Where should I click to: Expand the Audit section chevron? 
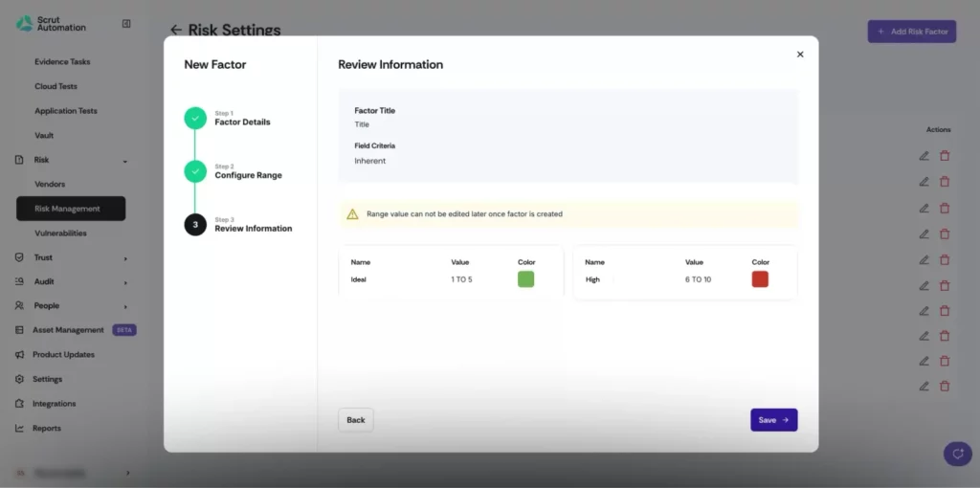(x=125, y=282)
